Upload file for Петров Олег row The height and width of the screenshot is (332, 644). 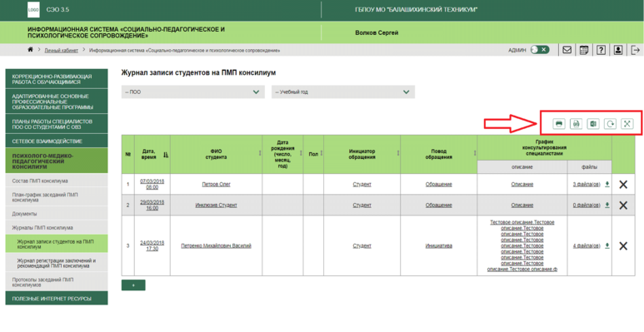point(607,184)
